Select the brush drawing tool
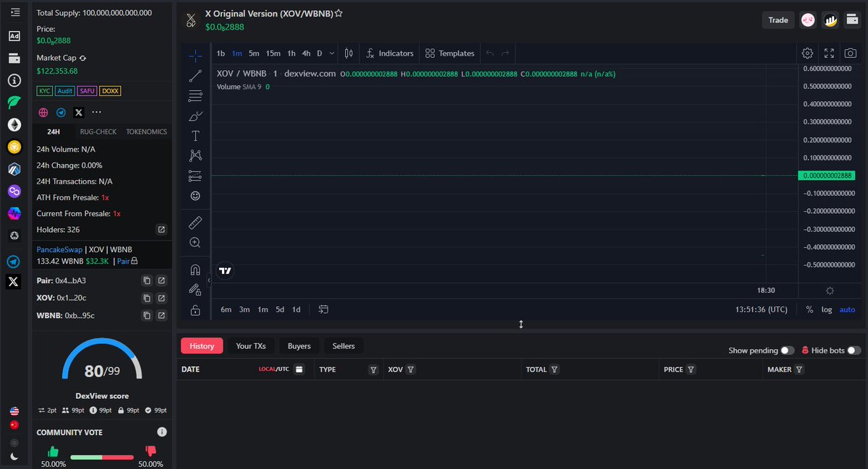This screenshot has height=469, width=868. [x=195, y=116]
